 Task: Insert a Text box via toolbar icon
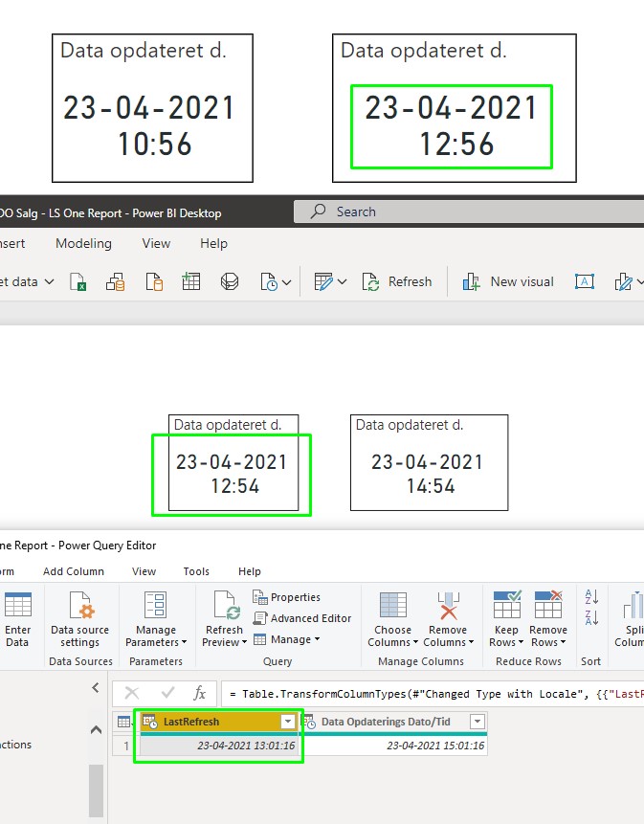coord(584,282)
